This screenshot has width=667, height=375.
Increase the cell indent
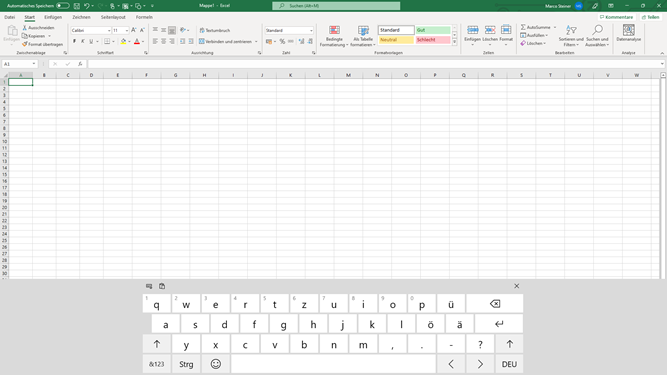click(x=191, y=41)
